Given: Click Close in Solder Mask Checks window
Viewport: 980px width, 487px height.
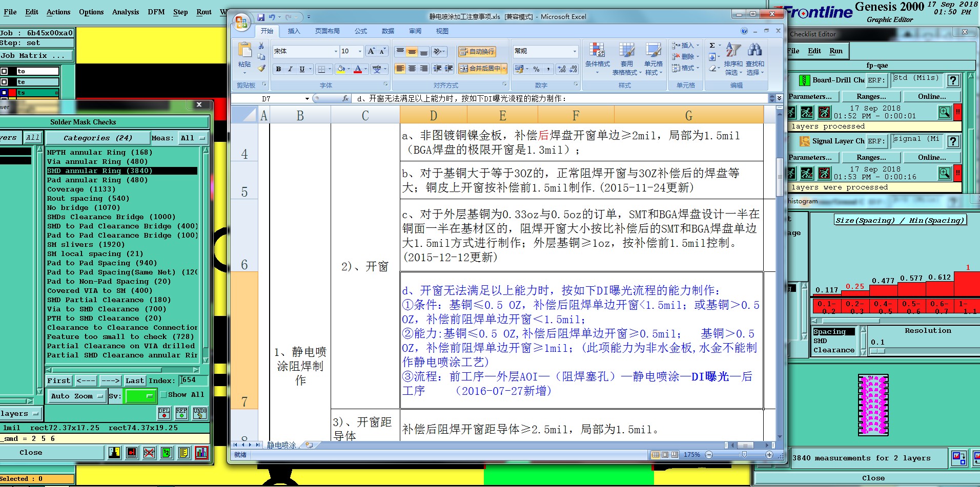Looking at the screenshot, I should [x=31, y=452].
